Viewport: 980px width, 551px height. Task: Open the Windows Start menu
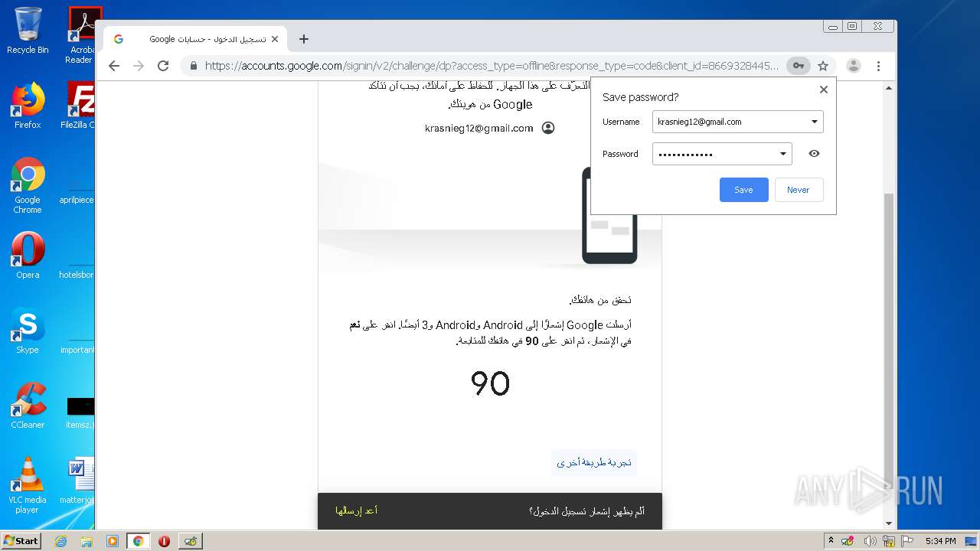[x=21, y=540]
